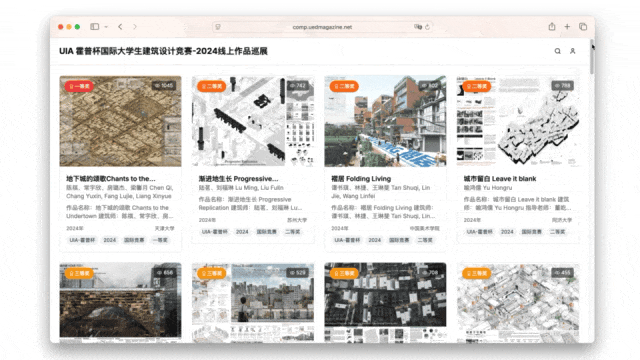Viewport: 640px width, 360px height.
Task: Open the user account icon in header
Action: pos(573,51)
